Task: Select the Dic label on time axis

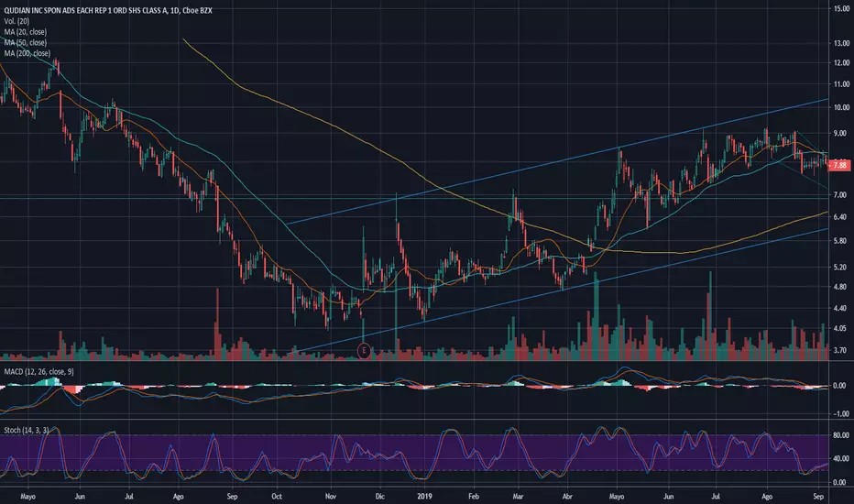Action: tap(379, 497)
